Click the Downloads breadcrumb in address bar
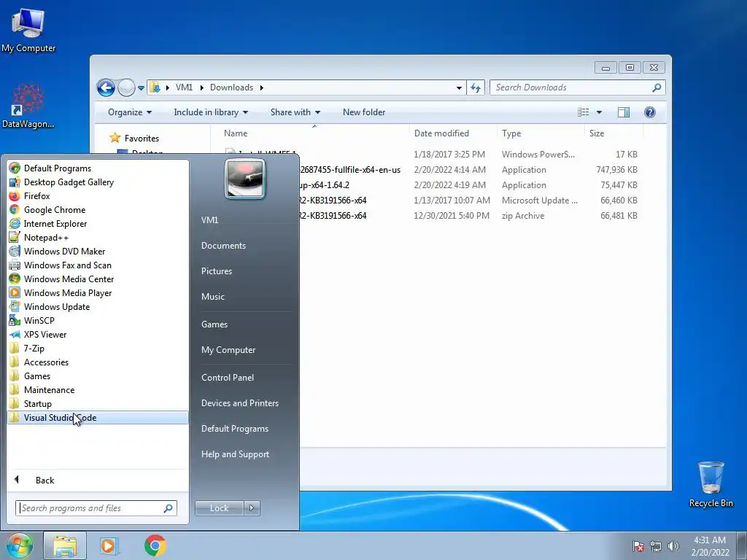Image resolution: width=747 pixels, height=560 pixels. [x=231, y=87]
